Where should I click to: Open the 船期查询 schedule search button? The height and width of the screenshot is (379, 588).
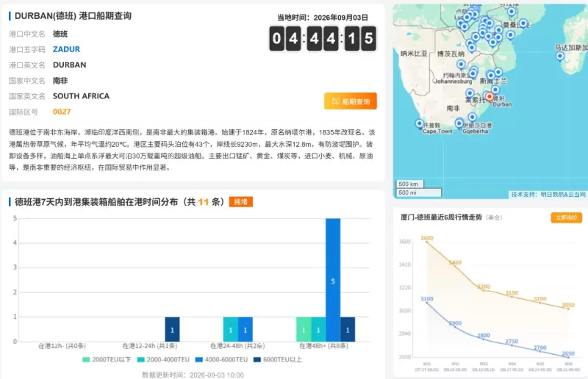coord(351,101)
